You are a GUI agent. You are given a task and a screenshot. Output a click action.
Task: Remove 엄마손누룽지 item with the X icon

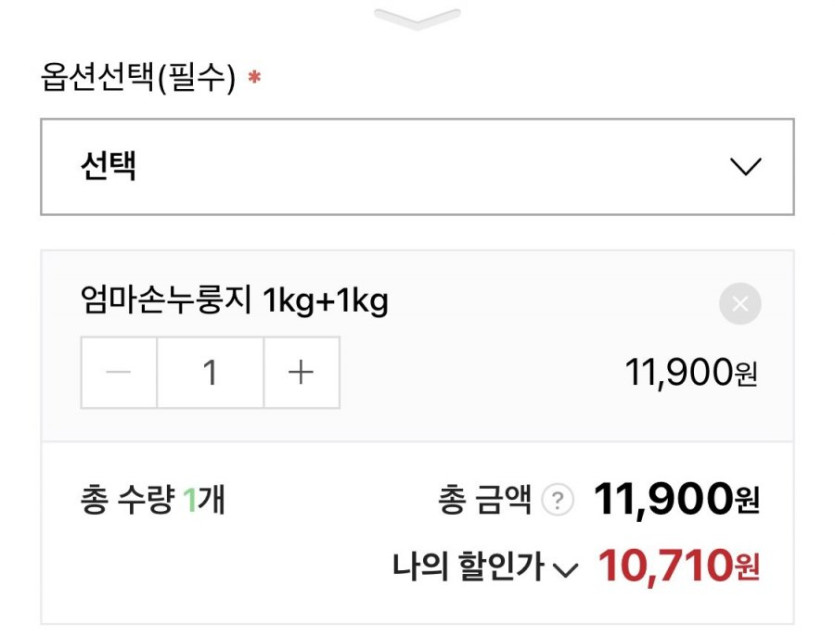[x=740, y=304]
